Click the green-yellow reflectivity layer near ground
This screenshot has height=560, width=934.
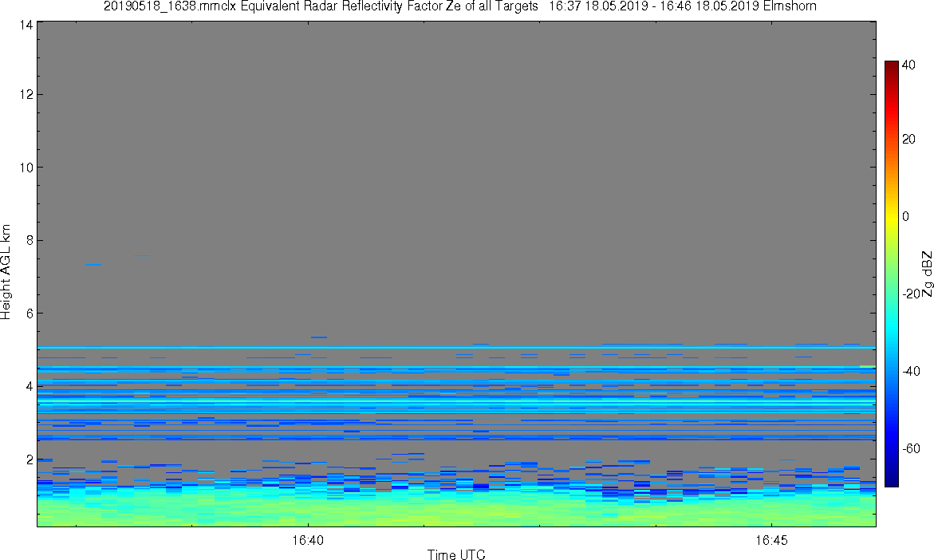[x=456, y=511]
